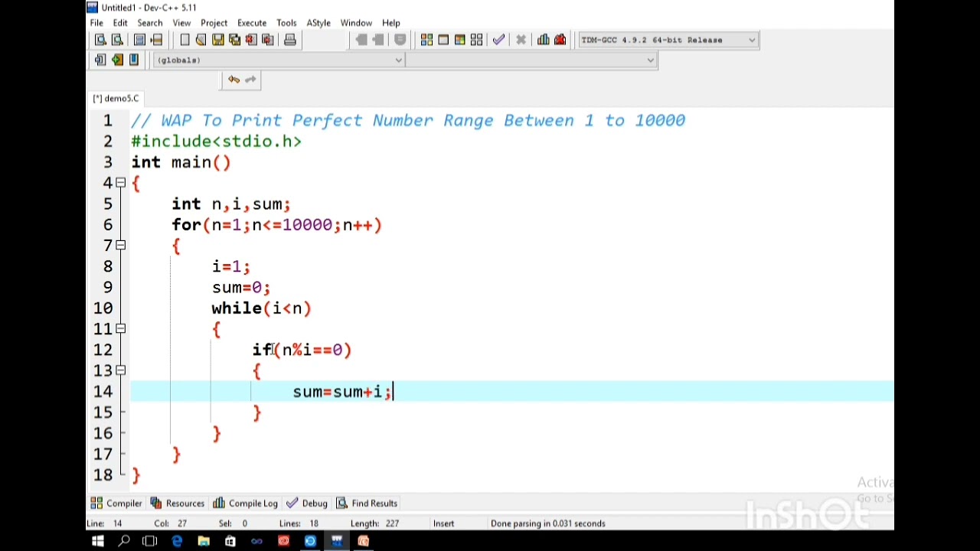
Task: Click the toolbar icon left of New file
Action: [x=156, y=40]
